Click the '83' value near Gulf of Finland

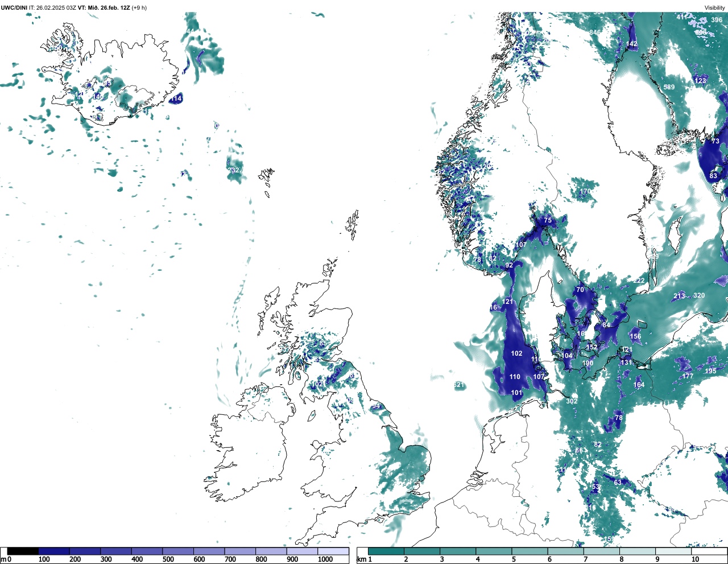tap(714, 176)
